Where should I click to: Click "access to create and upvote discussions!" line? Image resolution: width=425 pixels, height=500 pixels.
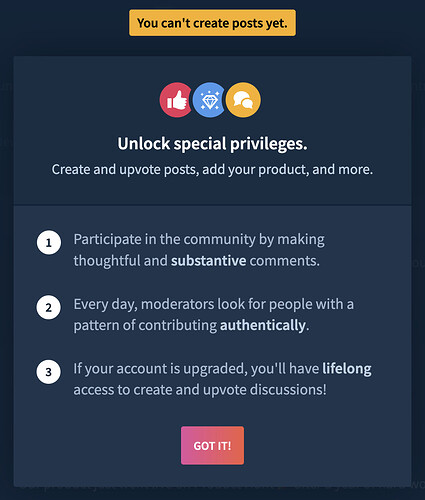click(200, 390)
